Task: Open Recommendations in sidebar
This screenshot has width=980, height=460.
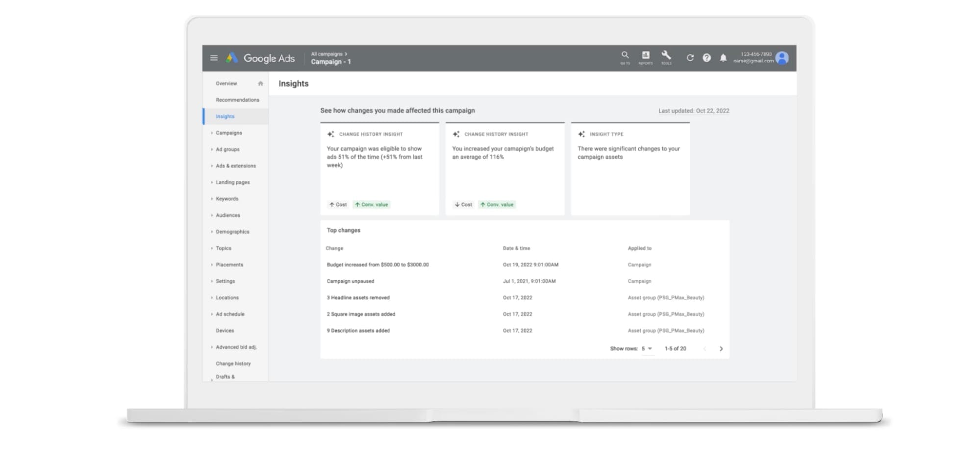Action: (237, 100)
